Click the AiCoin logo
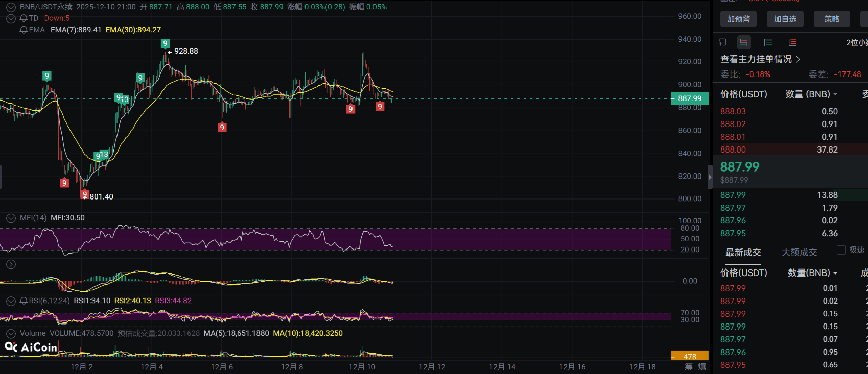 click(x=31, y=347)
